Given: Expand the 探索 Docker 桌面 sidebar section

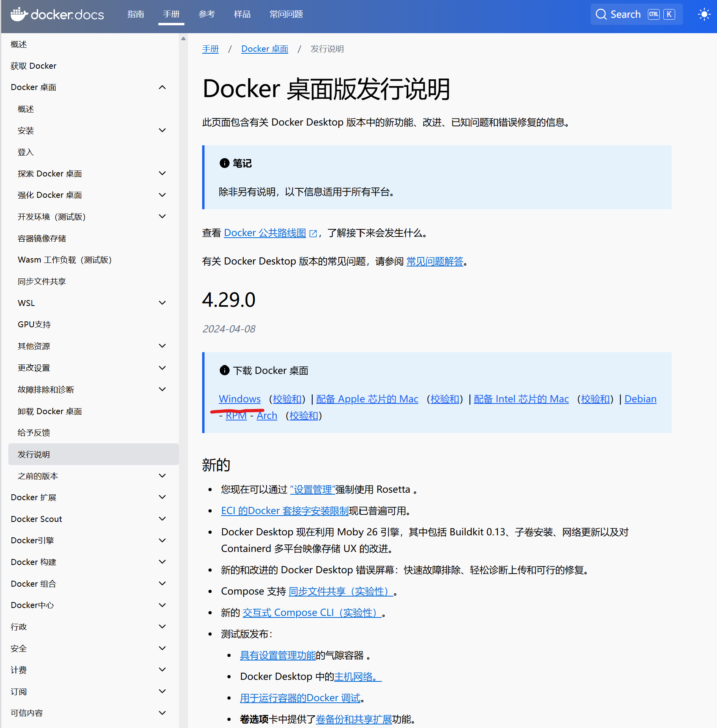Looking at the screenshot, I should pyautogui.click(x=162, y=173).
